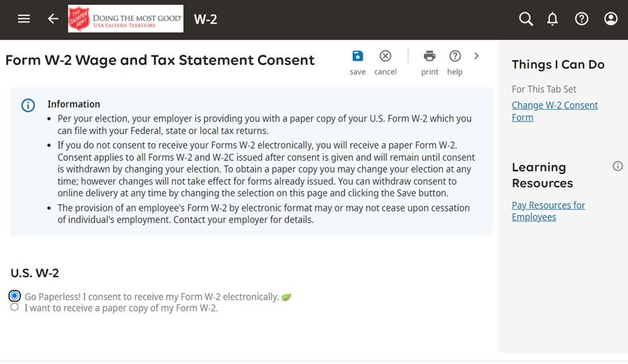
Task: Go back using the arrow icon
Action: [x=53, y=19]
